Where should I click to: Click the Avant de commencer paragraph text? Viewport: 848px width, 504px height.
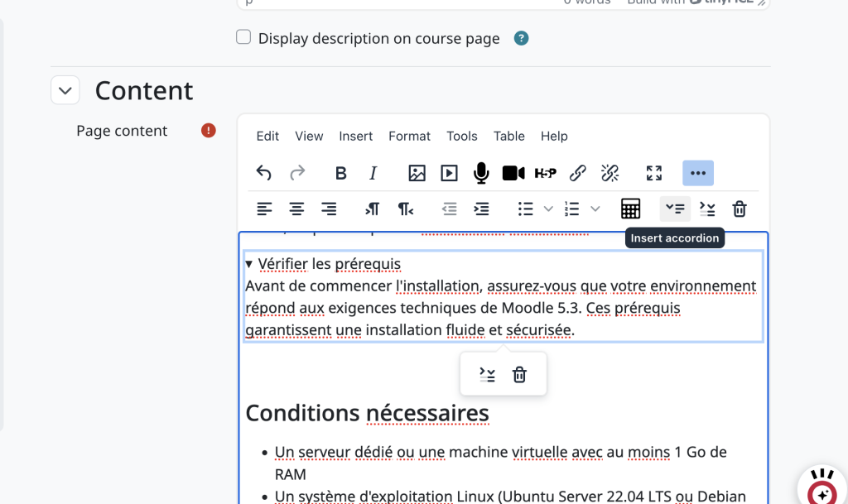pos(501,308)
